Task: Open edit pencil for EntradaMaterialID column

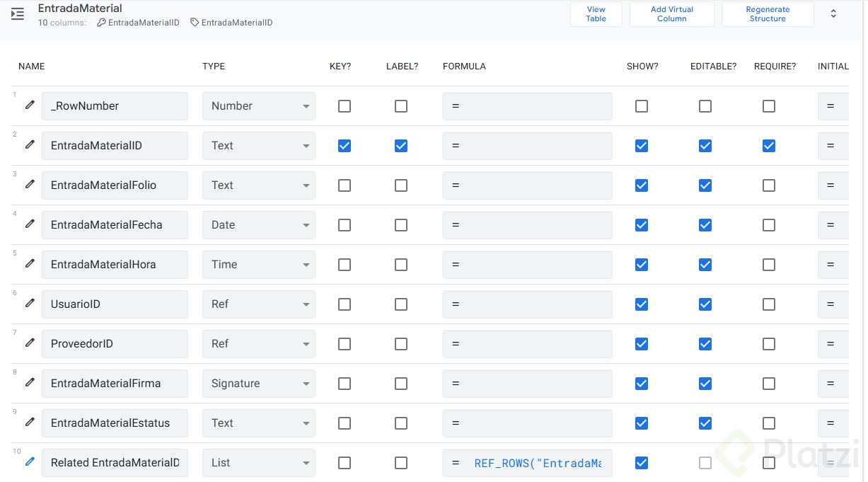Action: pyautogui.click(x=30, y=144)
